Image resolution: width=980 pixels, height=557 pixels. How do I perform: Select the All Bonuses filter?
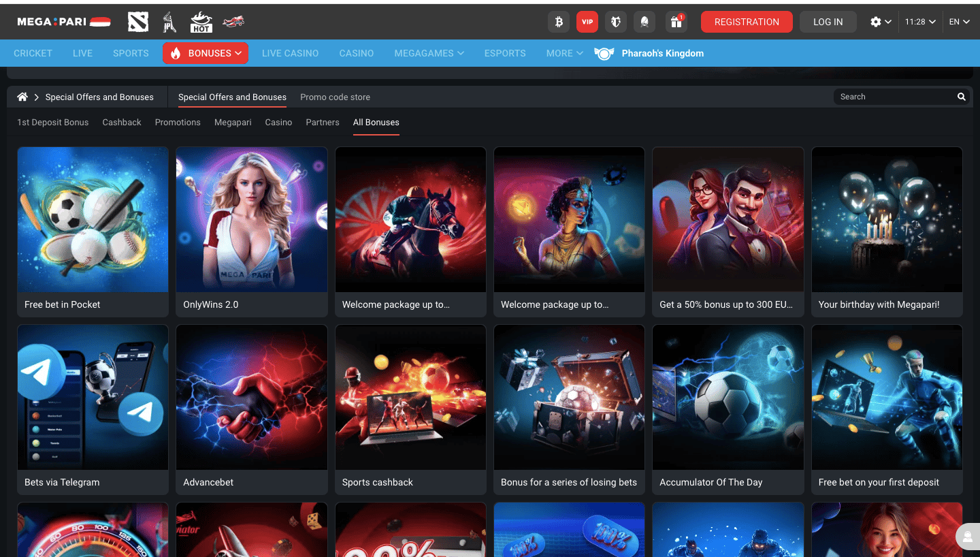pyautogui.click(x=376, y=123)
